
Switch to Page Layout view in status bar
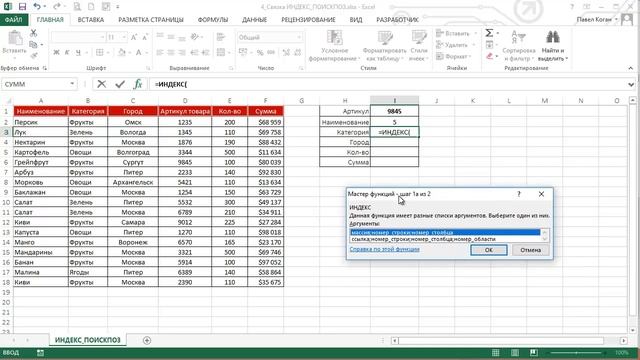point(515,353)
